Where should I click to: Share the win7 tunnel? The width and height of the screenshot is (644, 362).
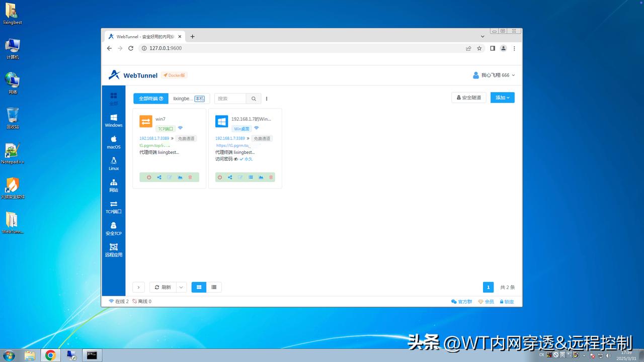(159, 177)
